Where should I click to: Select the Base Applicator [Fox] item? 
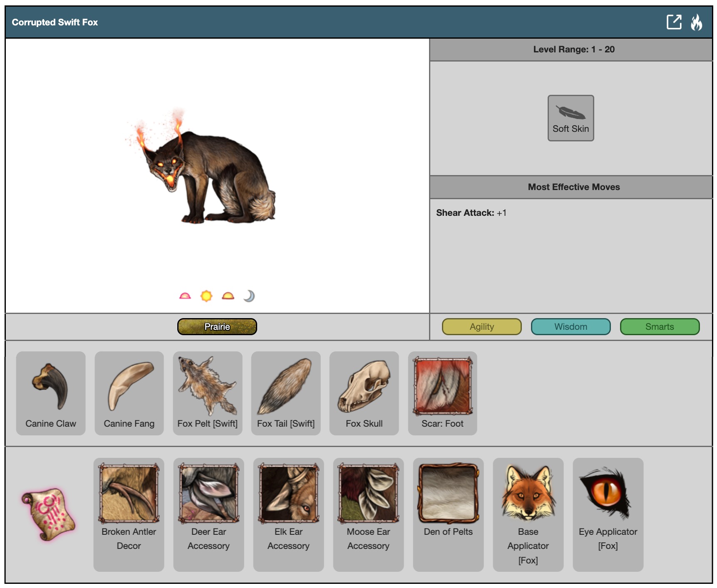pos(528,514)
